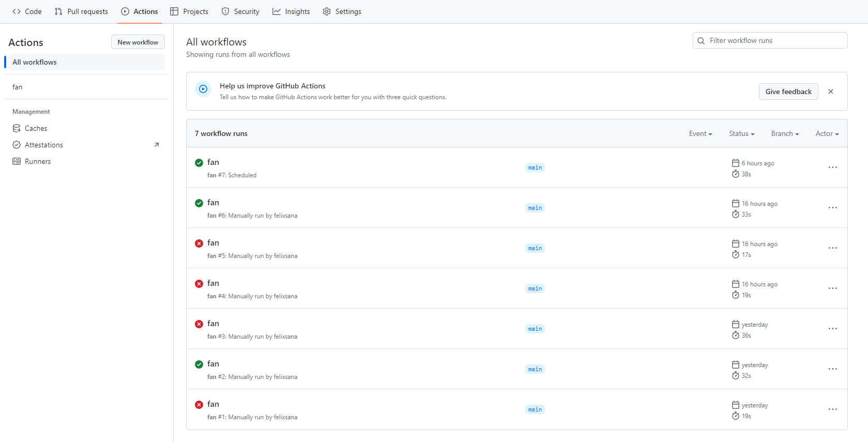This screenshot has height=442, width=868.
Task: Dismiss the GitHub Actions feedback banner
Action: pos(831,92)
